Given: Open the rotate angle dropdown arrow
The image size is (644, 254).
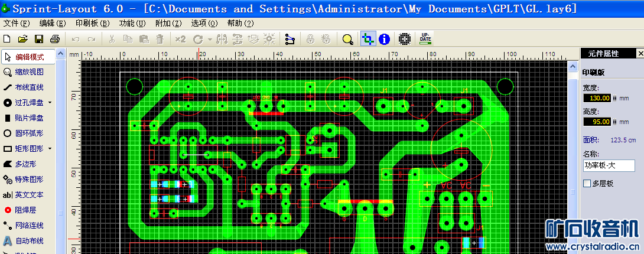Looking at the screenshot, I should 210,40.
